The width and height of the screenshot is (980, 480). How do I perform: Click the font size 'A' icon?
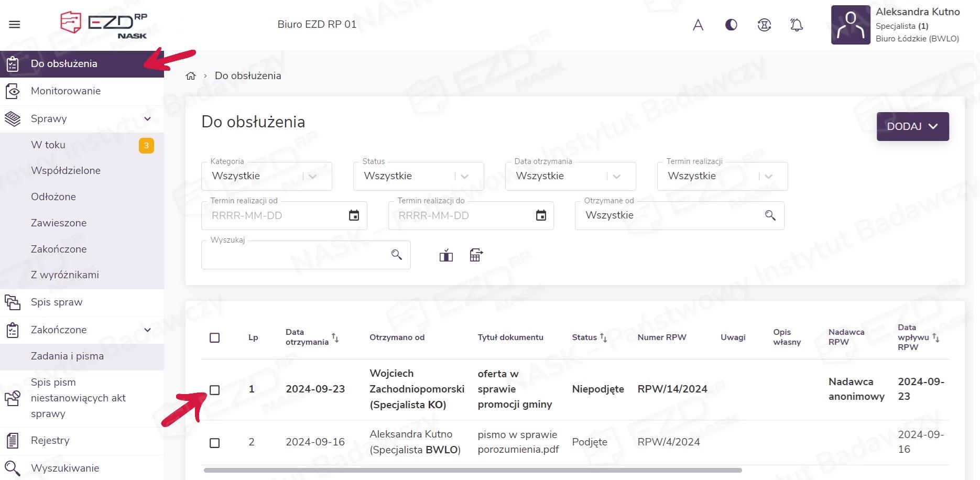pos(698,25)
